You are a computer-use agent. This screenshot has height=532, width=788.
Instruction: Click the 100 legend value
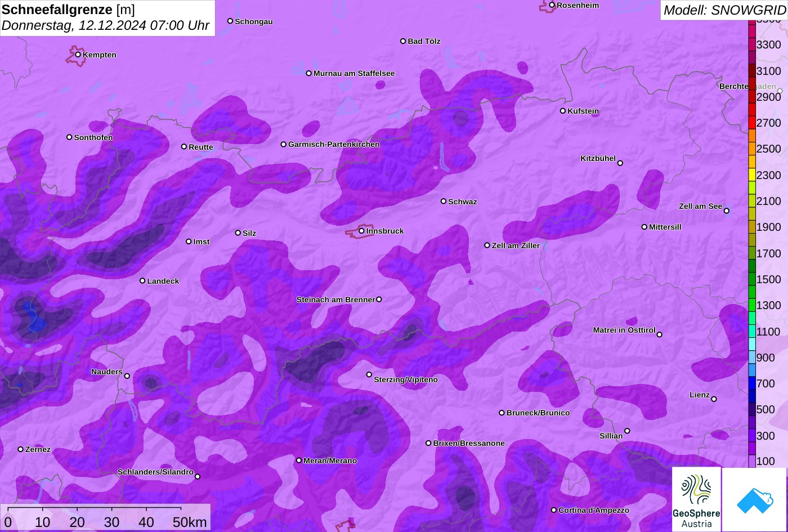coord(765,461)
